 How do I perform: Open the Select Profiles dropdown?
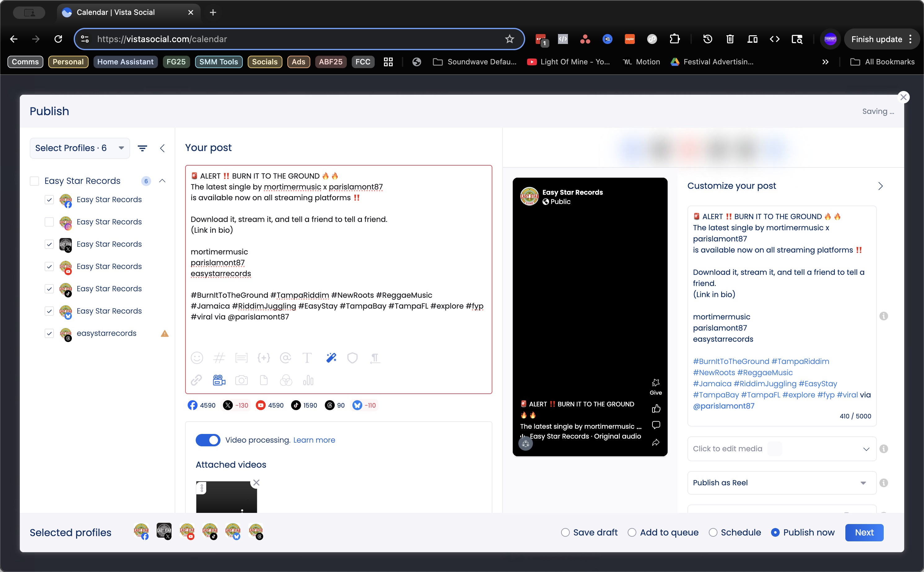coord(80,148)
